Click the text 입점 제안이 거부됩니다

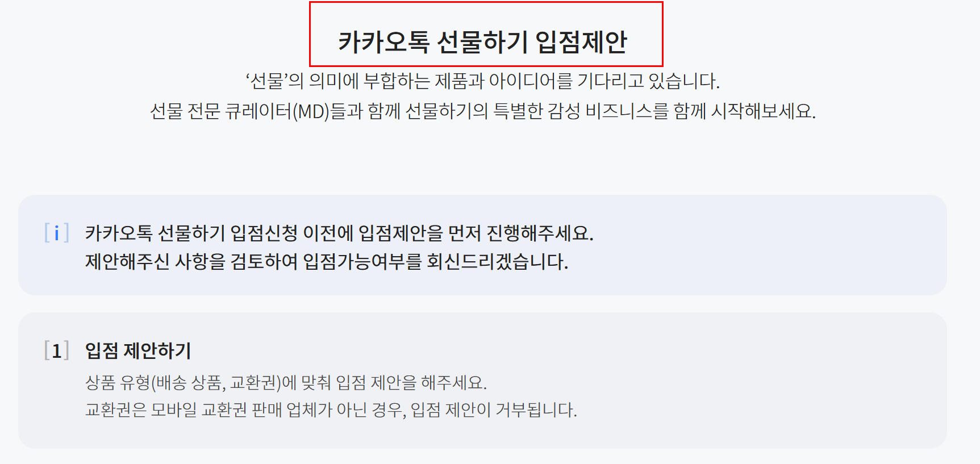pos(494,409)
